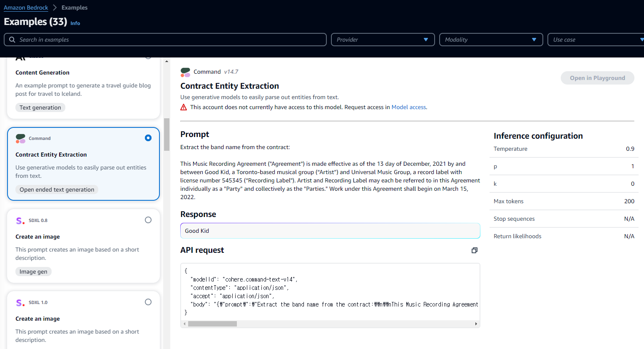Click the v14.7 version label
The image size is (644, 349).
pos(231,72)
